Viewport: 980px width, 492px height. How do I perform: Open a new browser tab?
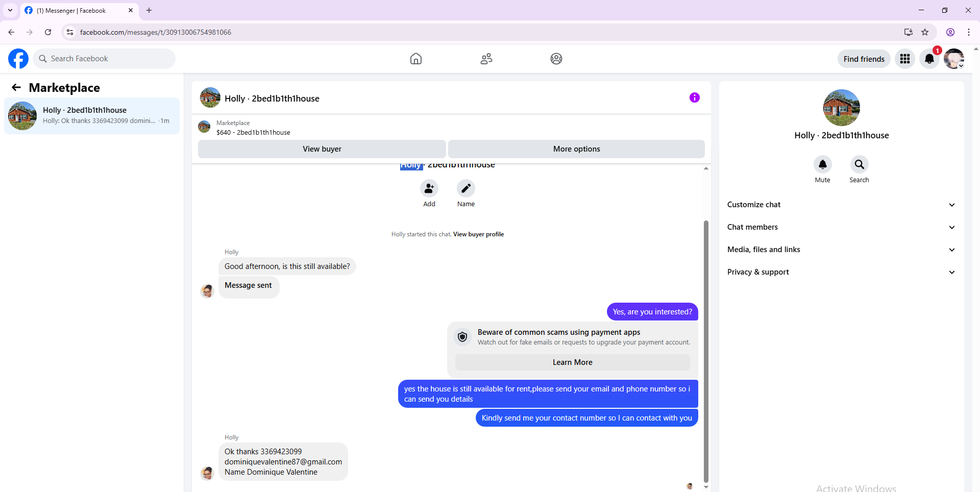(149, 10)
